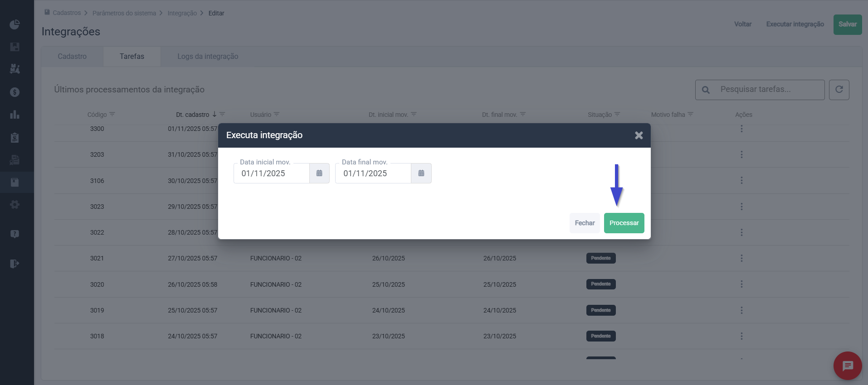Click the Dt. cadastro sort arrow

click(215, 114)
